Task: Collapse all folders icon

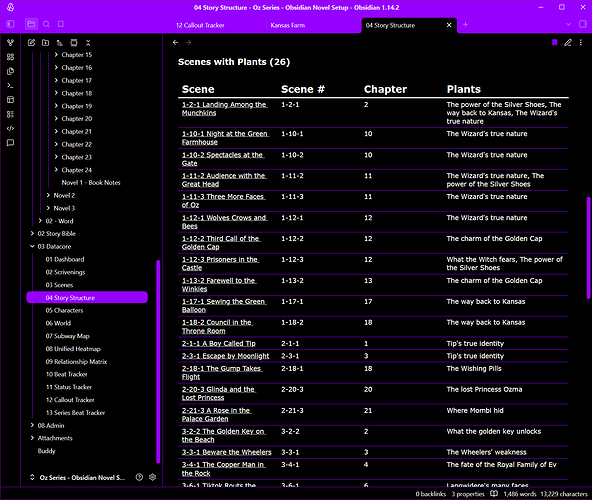Action: click(88, 43)
